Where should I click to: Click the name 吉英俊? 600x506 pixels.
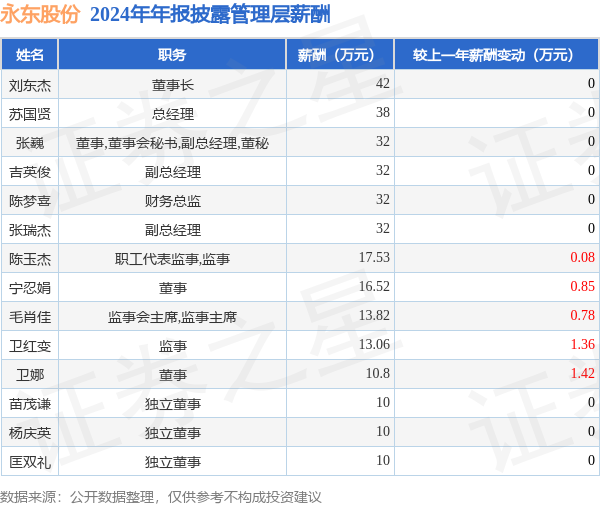(30, 172)
